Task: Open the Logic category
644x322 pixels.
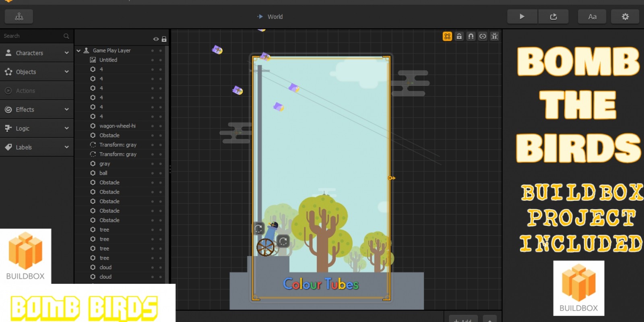Action: pyautogui.click(x=37, y=128)
